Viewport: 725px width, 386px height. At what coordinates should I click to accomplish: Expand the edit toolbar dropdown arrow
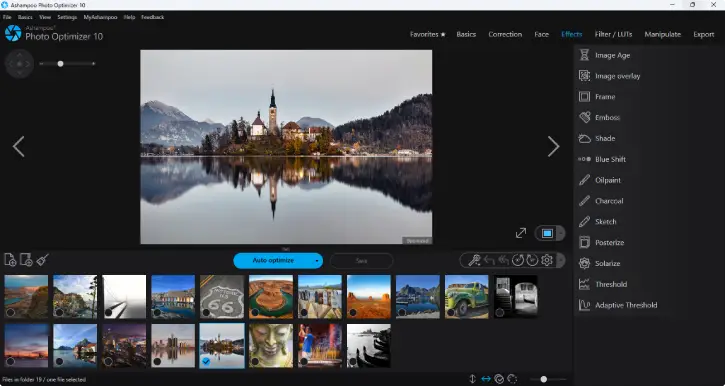pyautogui.click(x=560, y=260)
